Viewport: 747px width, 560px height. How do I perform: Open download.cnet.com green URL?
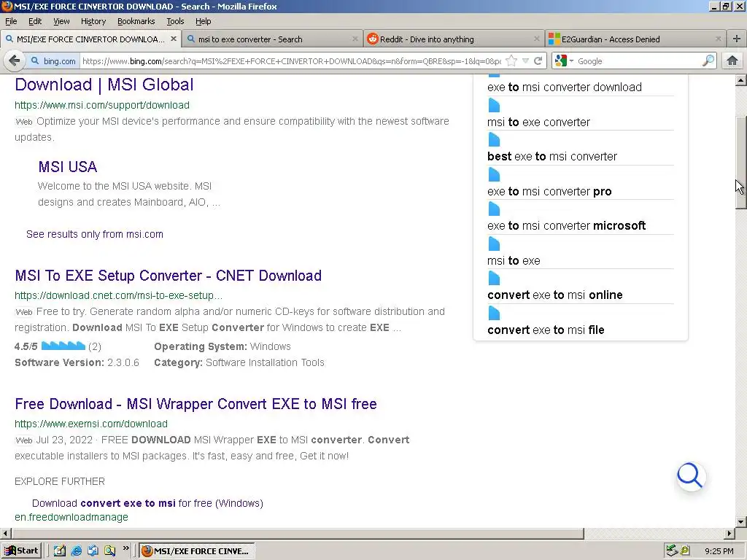[119, 295]
